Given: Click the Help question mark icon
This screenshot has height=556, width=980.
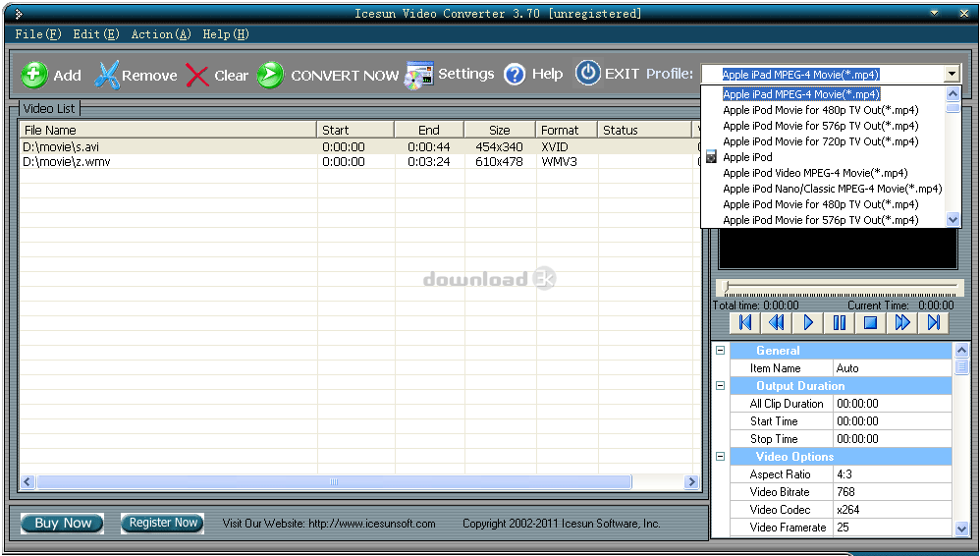Looking at the screenshot, I should (516, 75).
